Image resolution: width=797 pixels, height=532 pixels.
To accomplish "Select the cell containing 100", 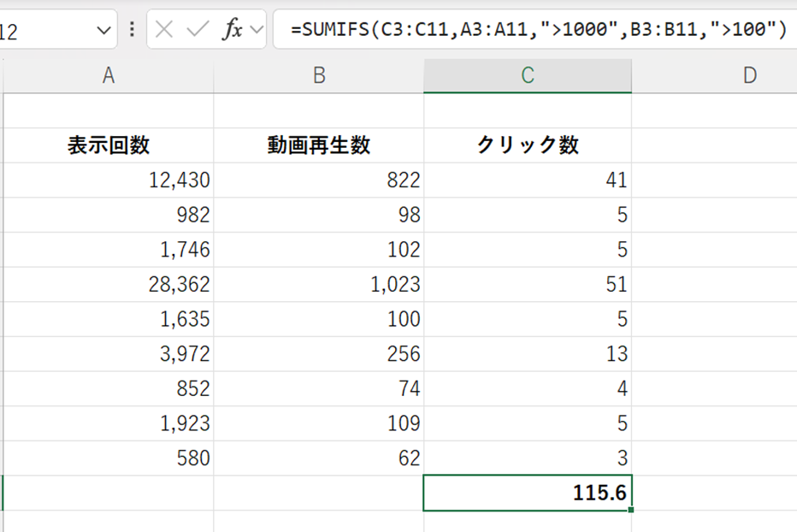I will (319, 319).
